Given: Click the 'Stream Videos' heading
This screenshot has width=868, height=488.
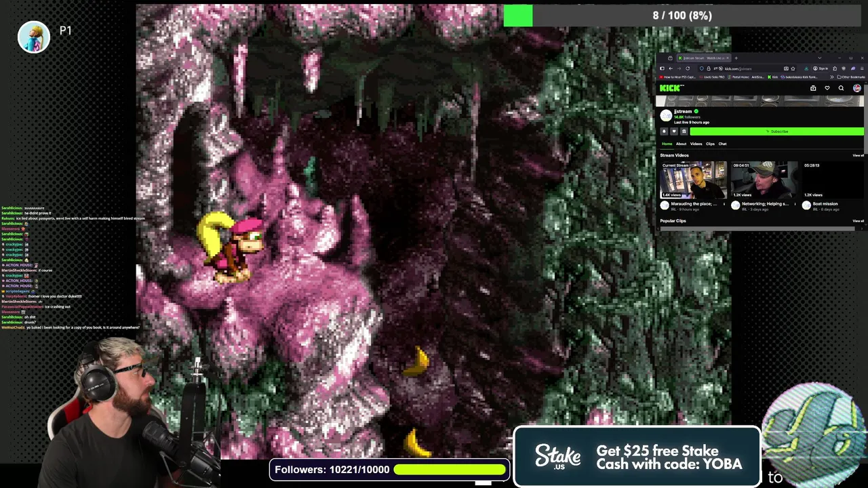Looking at the screenshot, I should (675, 155).
